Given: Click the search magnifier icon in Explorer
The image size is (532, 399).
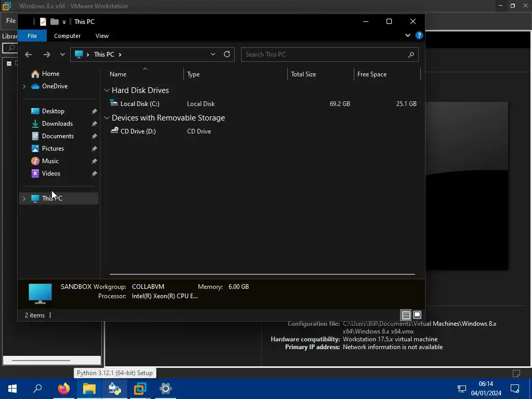Looking at the screenshot, I should point(411,55).
